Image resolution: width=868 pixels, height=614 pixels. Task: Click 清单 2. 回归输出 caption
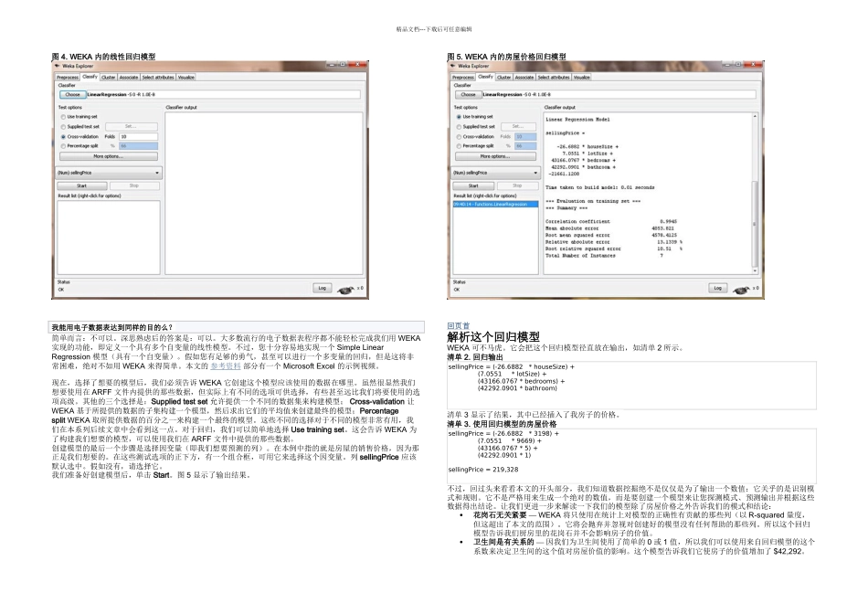click(x=475, y=357)
